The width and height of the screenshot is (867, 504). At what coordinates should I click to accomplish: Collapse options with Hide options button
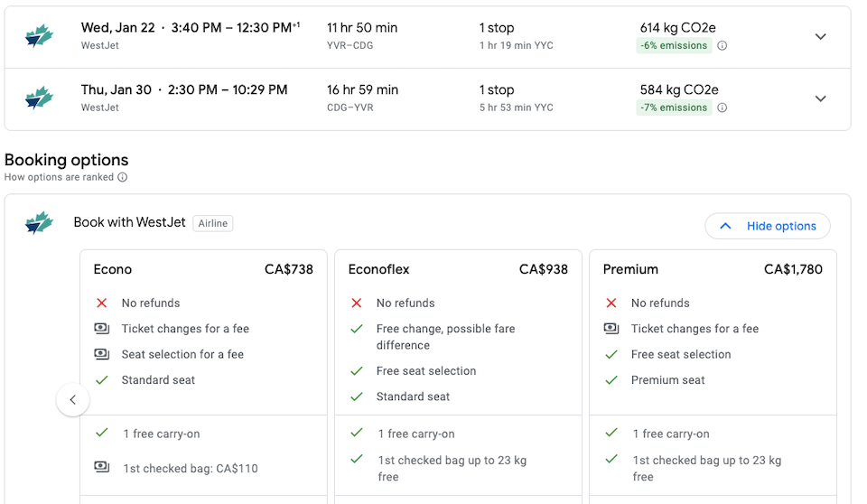click(x=768, y=226)
